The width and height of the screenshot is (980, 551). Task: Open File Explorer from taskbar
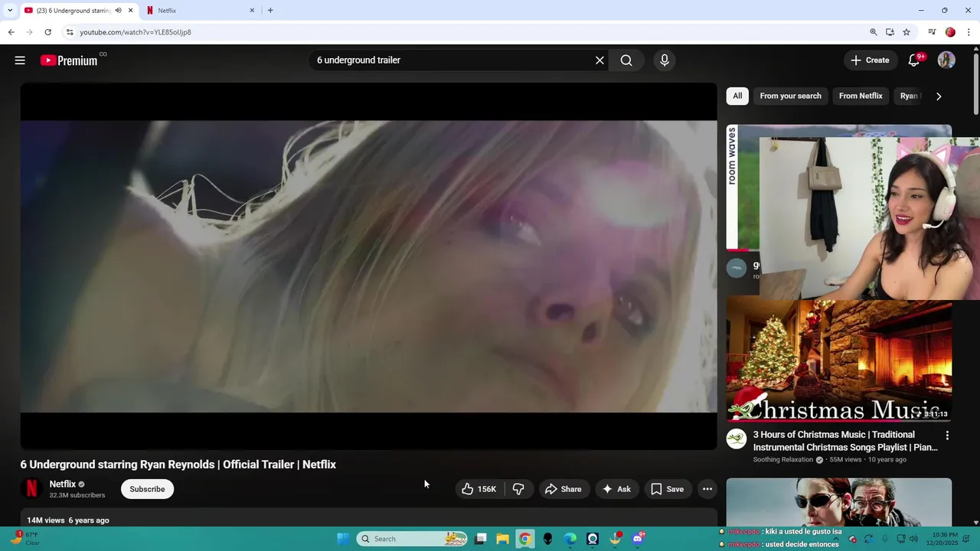click(x=503, y=539)
